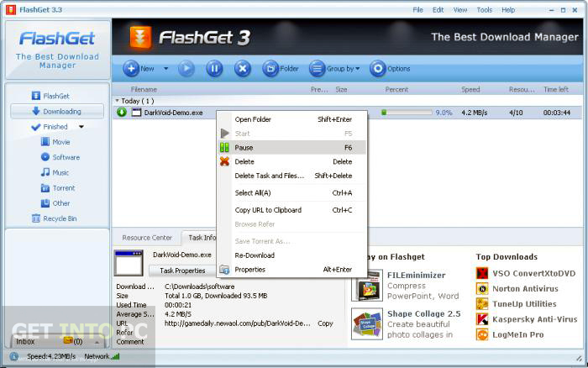Screen dimensions: 588x368
Task: Click the DarkVoid-Demo.exe file thumbnail
Action: (x=129, y=263)
